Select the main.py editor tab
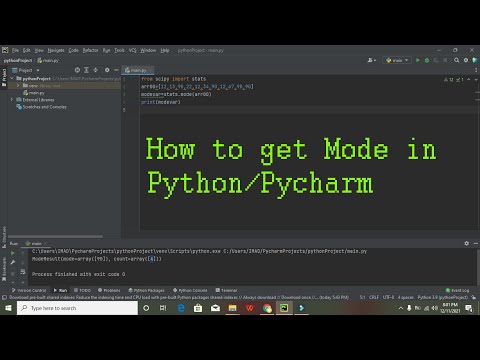 (136, 70)
